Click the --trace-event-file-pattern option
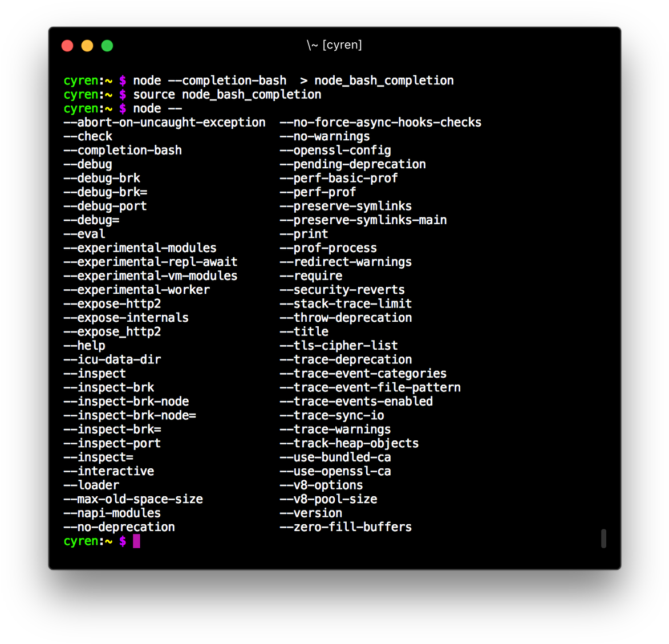Screen dimensions: 669x644 tap(370, 387)
